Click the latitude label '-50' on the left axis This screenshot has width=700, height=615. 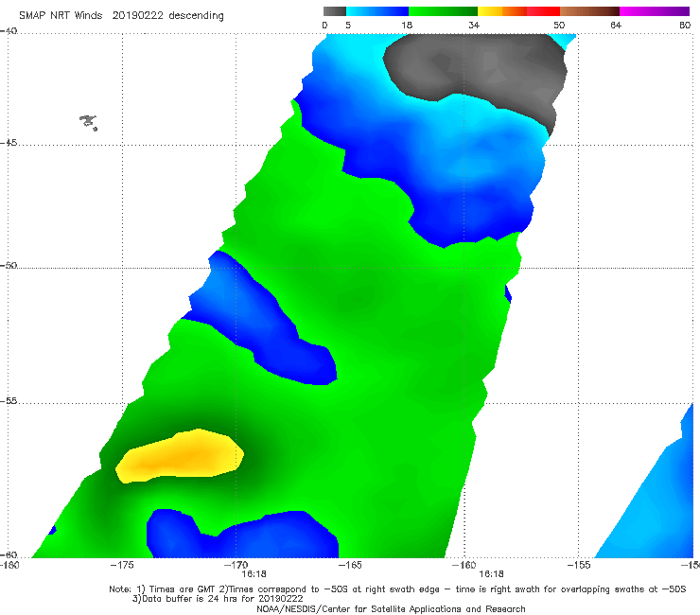(x=9, y=266)
